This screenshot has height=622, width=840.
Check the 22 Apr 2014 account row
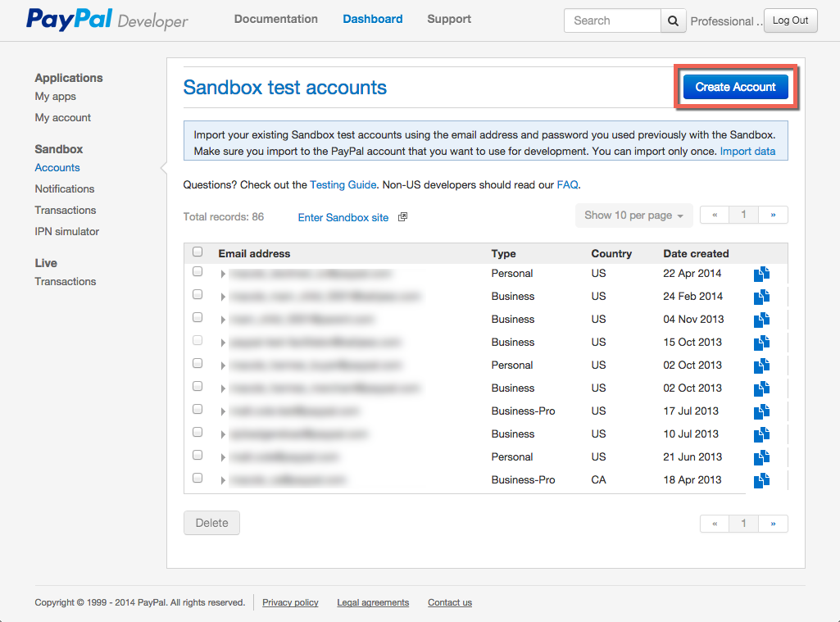click(198, 271)
